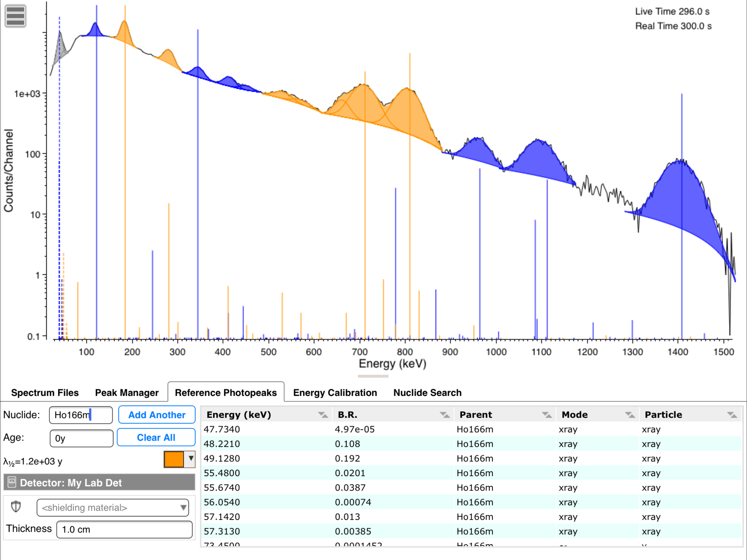747x560 pixels.
Task: Expand the color picker dropdown arrow
Action: (x=191, y=459)
